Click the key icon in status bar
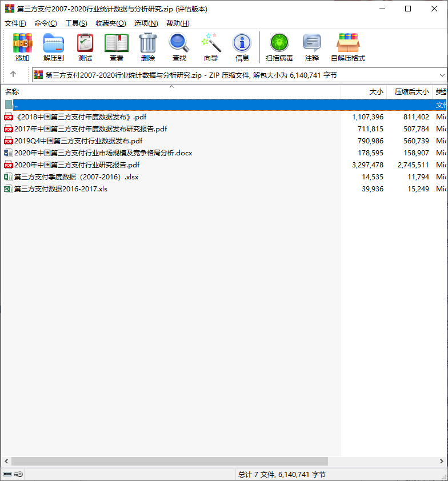This screenshot has width=448, height=481. [18, 474]
